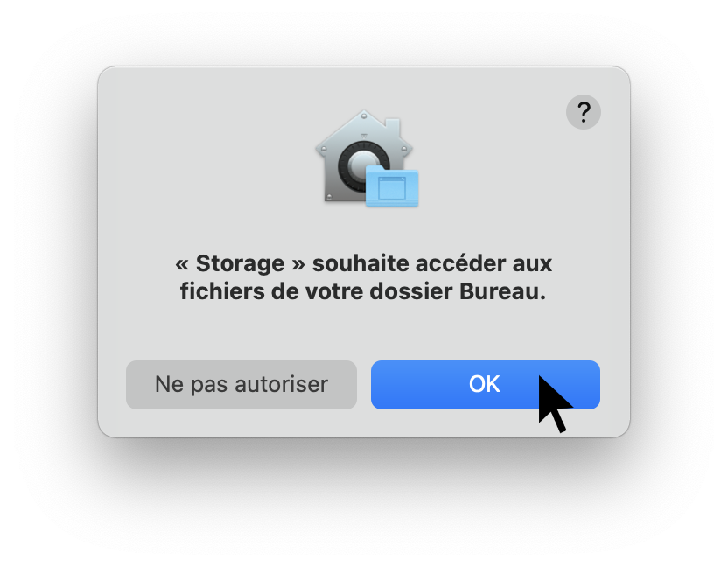Select the blue default OK button
Viewport: 728px width, 567px height.
pyautogui.click(x=485, y=384)
